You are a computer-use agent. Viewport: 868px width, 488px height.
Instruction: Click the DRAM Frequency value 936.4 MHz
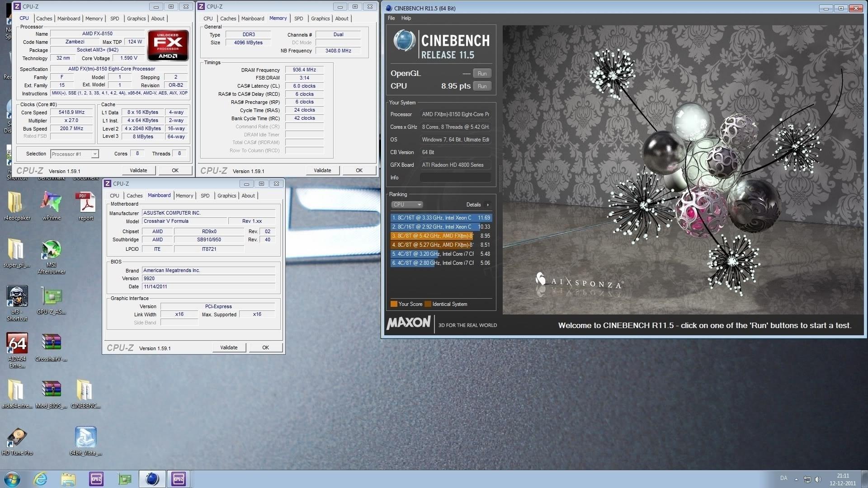[304, 70]
